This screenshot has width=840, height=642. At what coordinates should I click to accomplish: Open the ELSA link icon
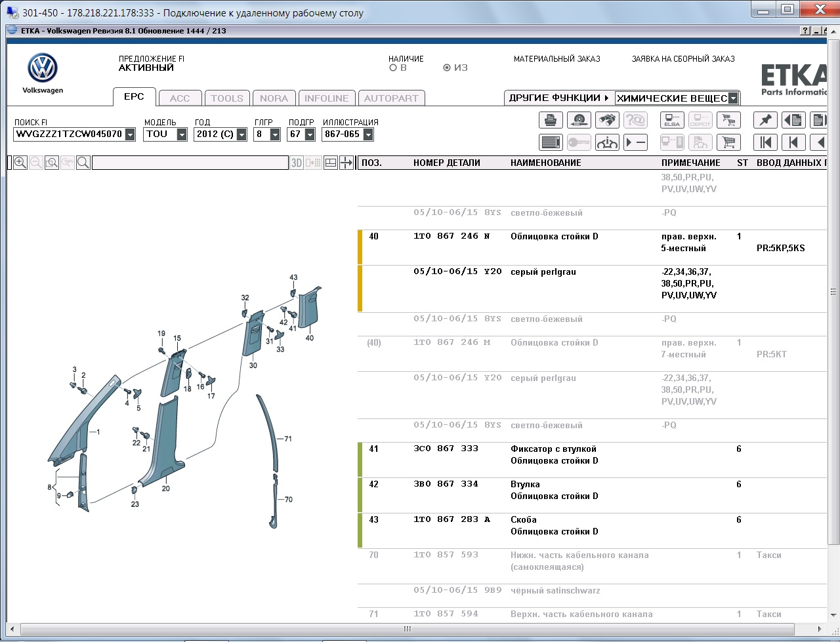(x=672, y=120)
